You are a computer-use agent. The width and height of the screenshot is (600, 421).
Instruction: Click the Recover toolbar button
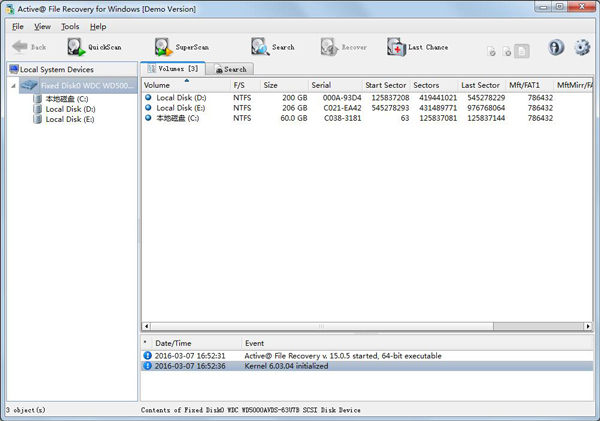pos(344,47)
